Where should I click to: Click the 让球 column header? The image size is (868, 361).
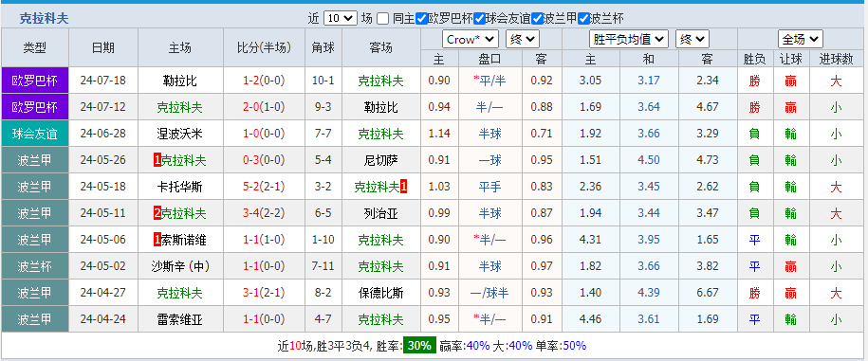point(790,59)
